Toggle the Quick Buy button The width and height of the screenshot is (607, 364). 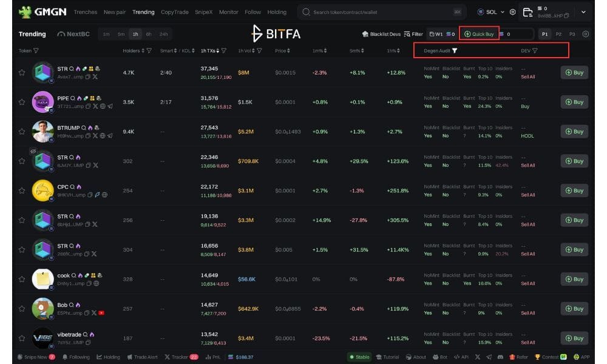coord(480,34)
